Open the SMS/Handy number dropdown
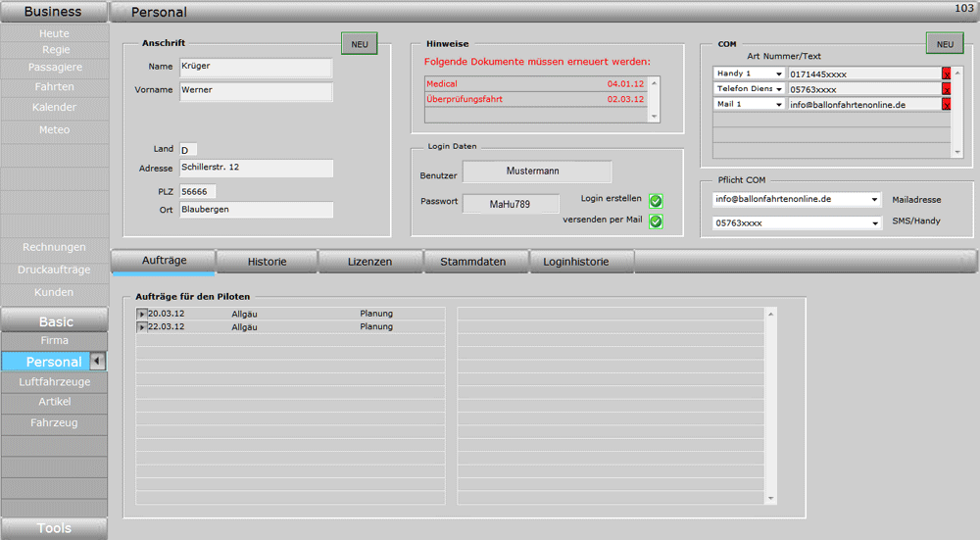The width and height of the screenshot is (980, 540). coord(873,222)
